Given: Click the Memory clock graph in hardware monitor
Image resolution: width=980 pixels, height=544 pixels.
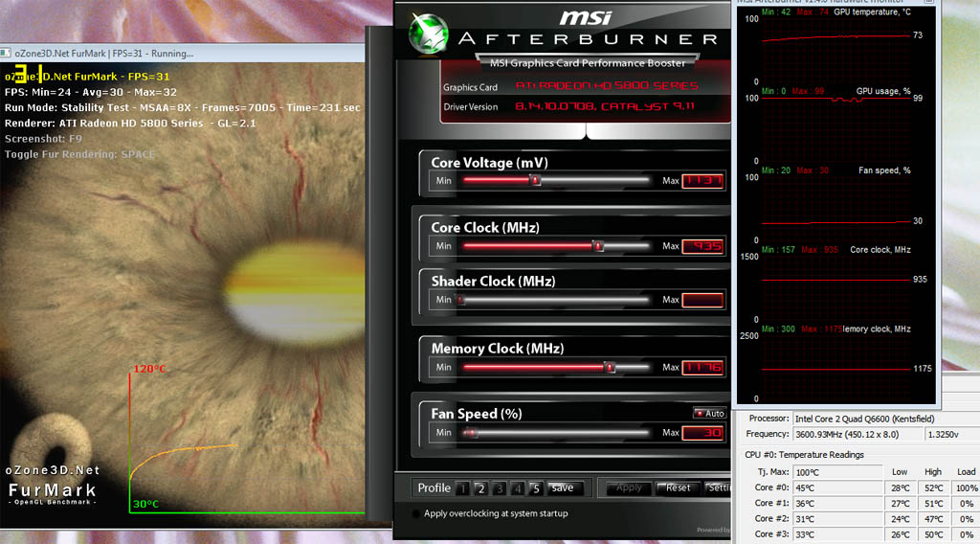Looking at the screenshot, I should (835, 367).
